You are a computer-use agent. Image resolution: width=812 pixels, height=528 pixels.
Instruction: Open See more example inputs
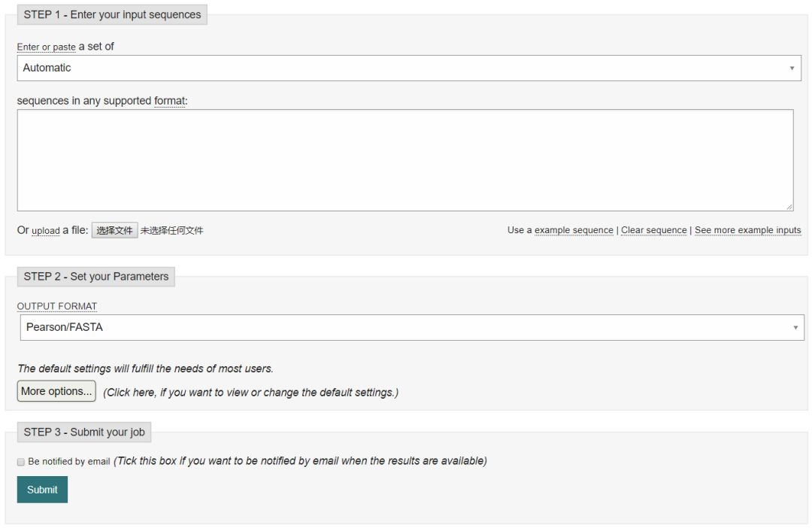747,230
